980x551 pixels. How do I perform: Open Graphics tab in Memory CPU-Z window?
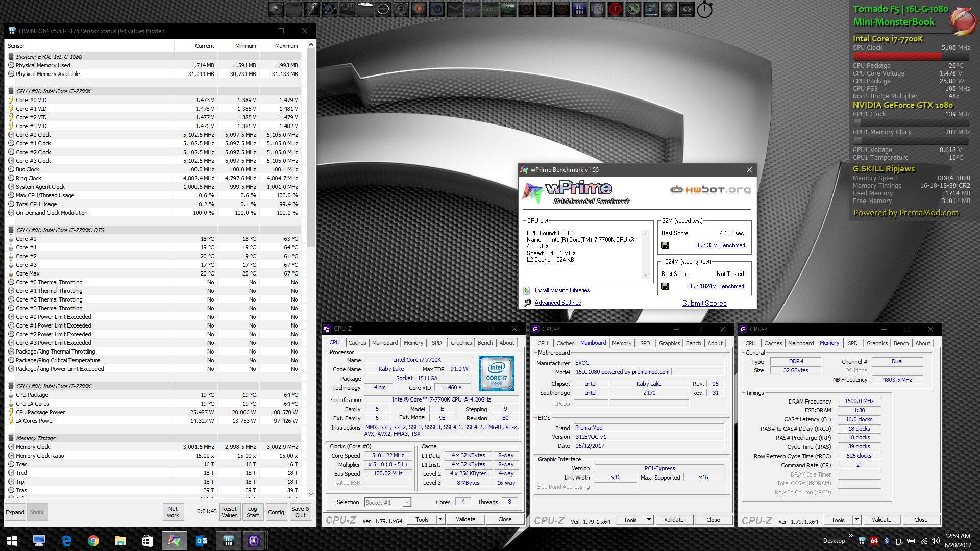(x=877, y=343)
